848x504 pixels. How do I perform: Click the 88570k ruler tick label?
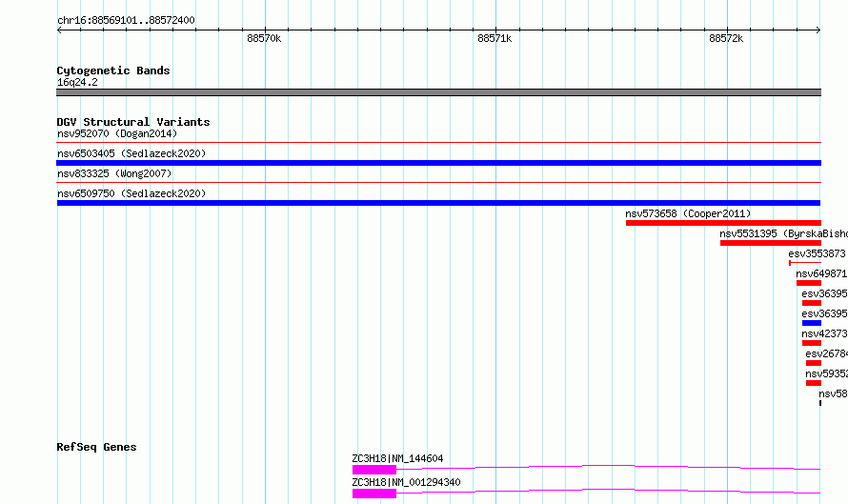(264, 38)
